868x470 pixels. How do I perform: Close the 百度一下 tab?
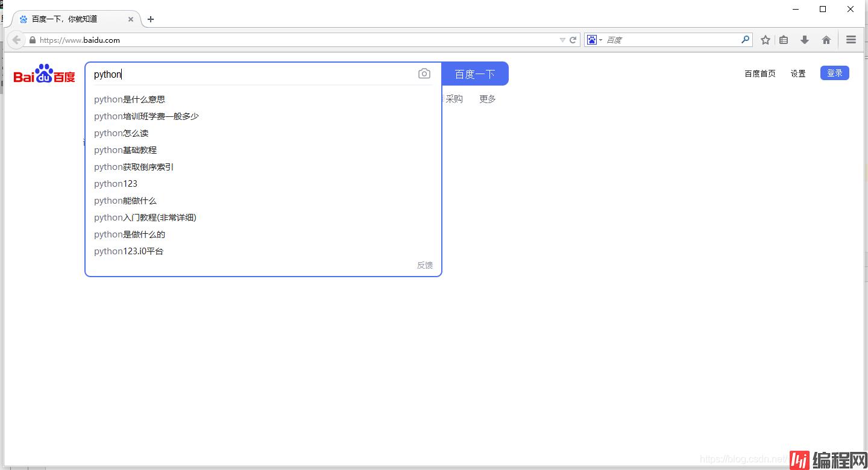(x=131, y=19)
